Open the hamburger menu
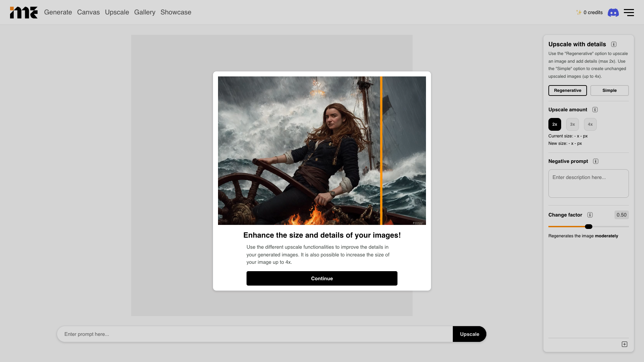Viewport: 644px width, 362px height. pos(629,12)
